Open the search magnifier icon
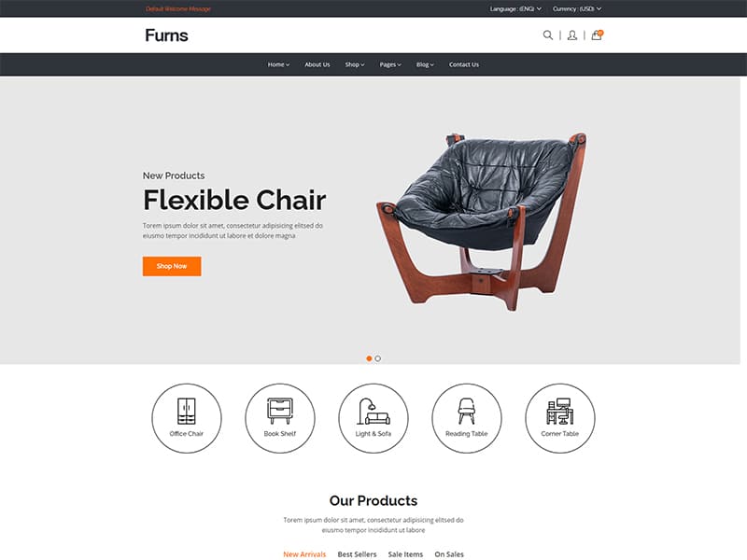Viewport: 747px width, 560px height. 548,35
